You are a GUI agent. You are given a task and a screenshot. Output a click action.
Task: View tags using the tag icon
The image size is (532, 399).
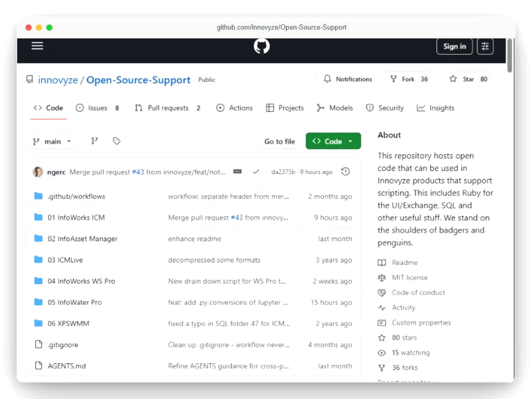[x=116, y=141]
